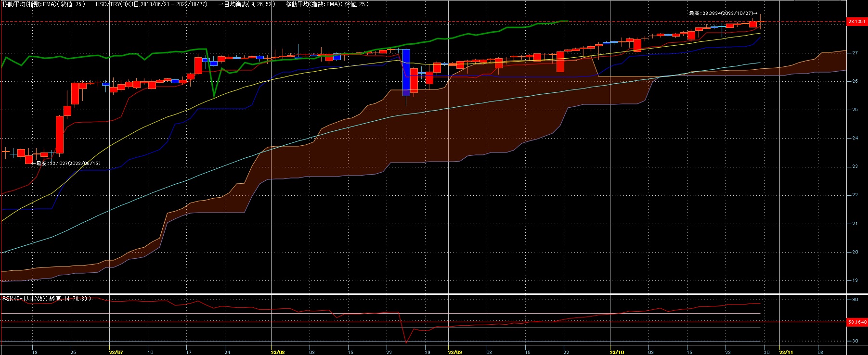Click the RSI 30 axis label
The width and height of the screenshot is (868, 355).
855,341
